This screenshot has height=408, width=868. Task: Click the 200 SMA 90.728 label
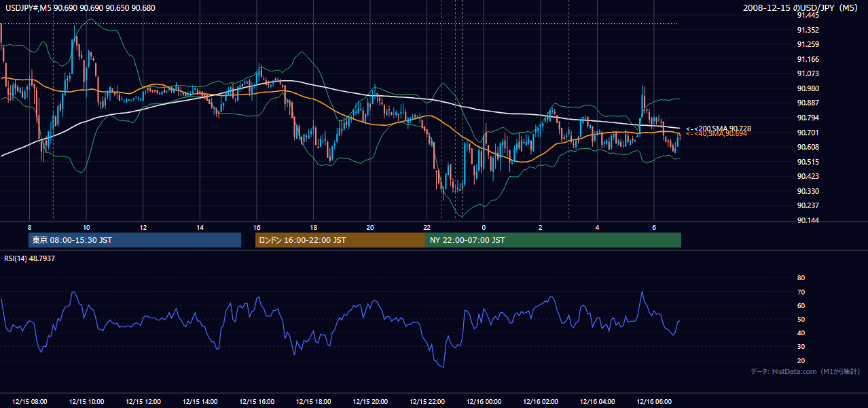(x=719, y=129)
